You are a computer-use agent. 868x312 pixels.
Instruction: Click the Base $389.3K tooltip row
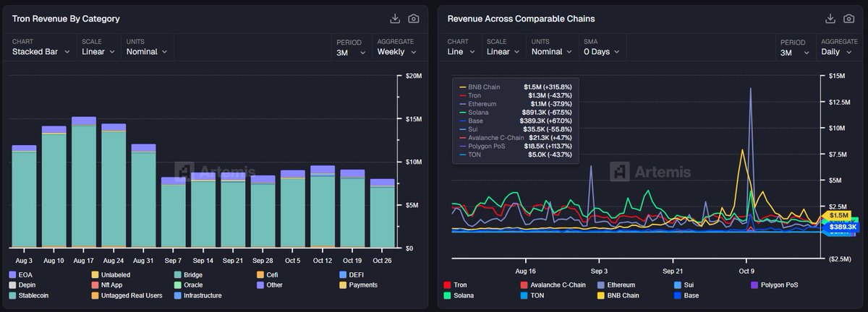[515, 121]
